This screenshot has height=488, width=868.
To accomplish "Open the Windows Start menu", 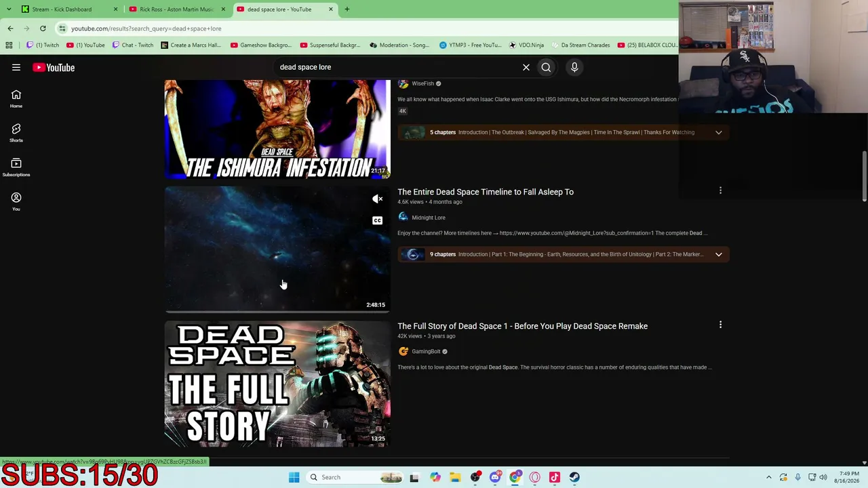I will pos(294,477).
